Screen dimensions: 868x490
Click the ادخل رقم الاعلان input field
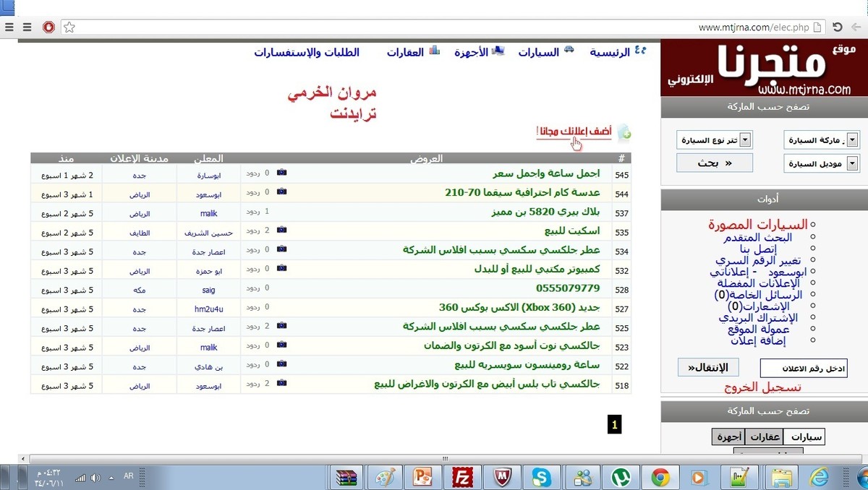coord(805,367)
